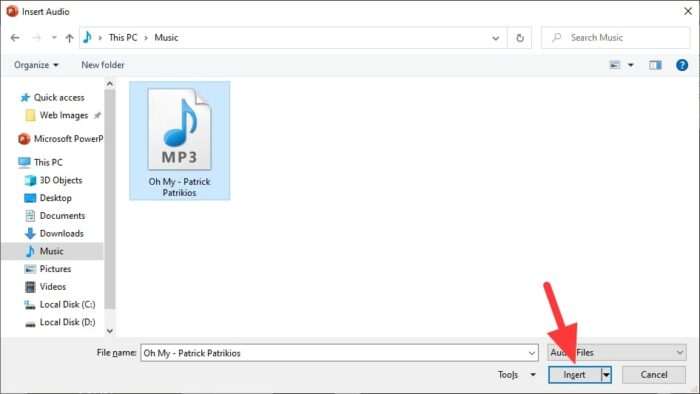Open Desktop in navigation pane
This screenshot has width=700, height=394.
pos(55,198)
